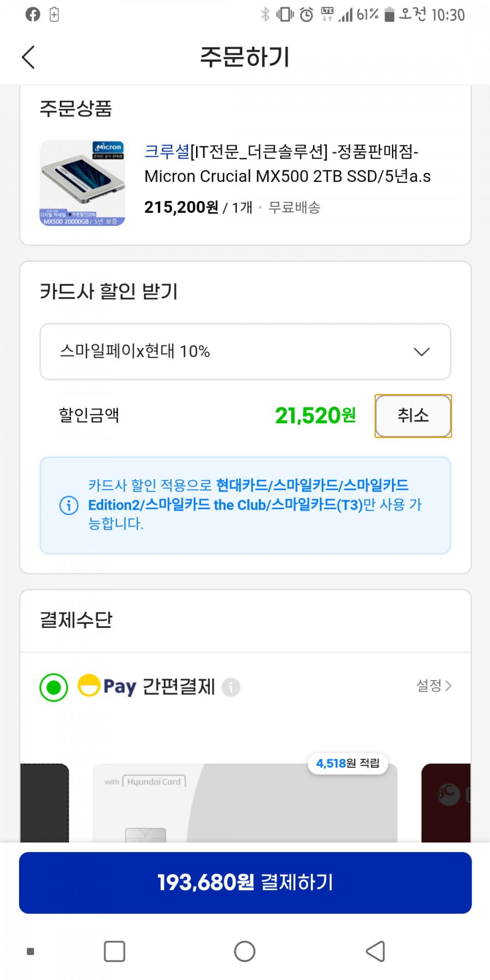
Task: Tap the Facebook notification icon in status bar
Action: click(x=33, y=15)
